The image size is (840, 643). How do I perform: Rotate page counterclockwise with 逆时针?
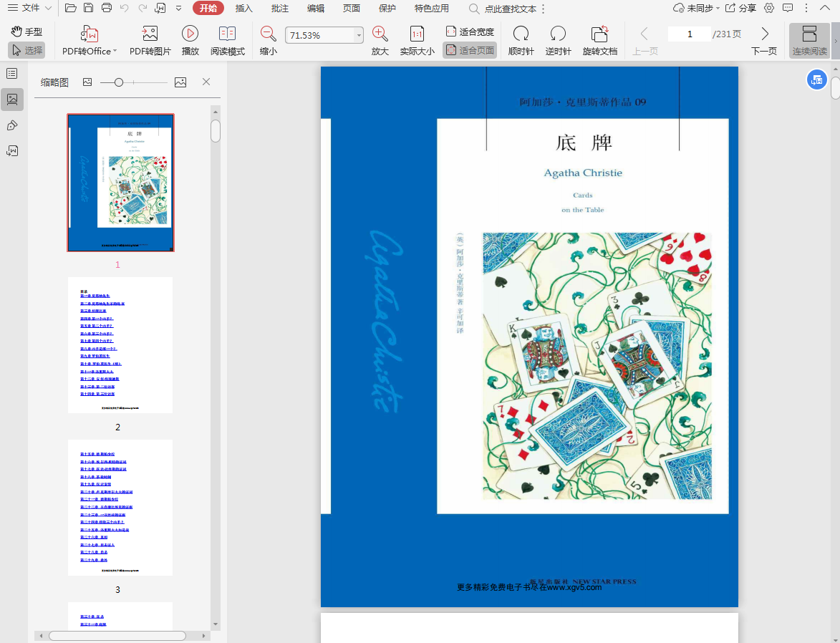click(558, 34)
